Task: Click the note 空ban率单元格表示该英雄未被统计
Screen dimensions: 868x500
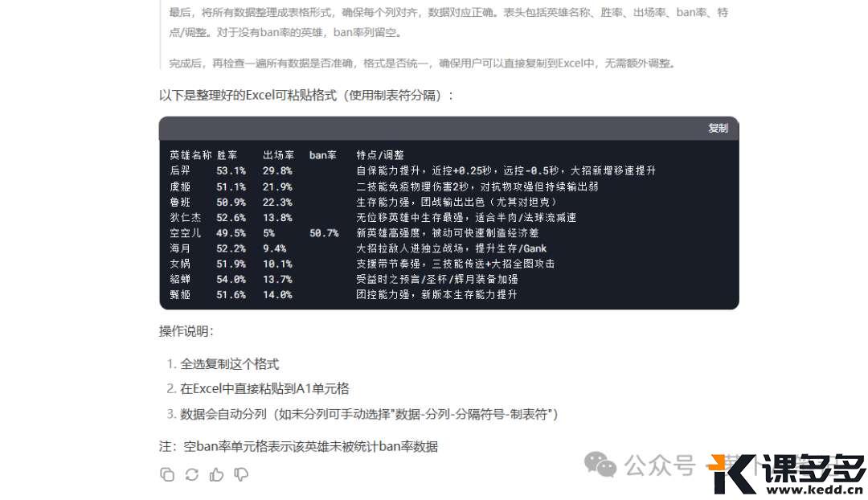Action: click(x=310, y=446)
